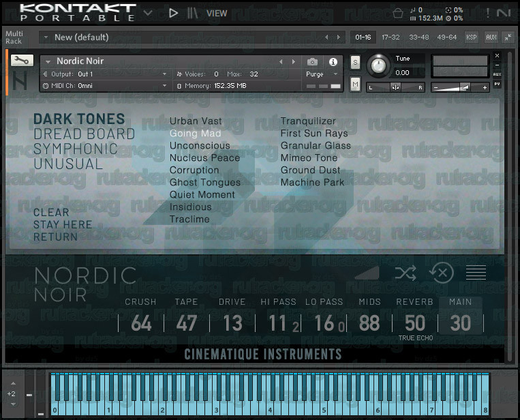Toggle the PV performance view button

[497, 85]
